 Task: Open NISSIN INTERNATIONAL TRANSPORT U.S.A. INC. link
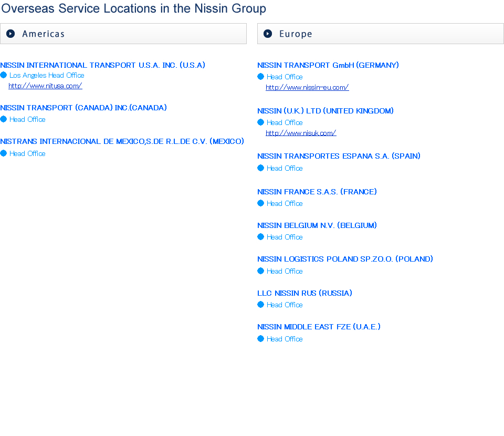(102, 65)
